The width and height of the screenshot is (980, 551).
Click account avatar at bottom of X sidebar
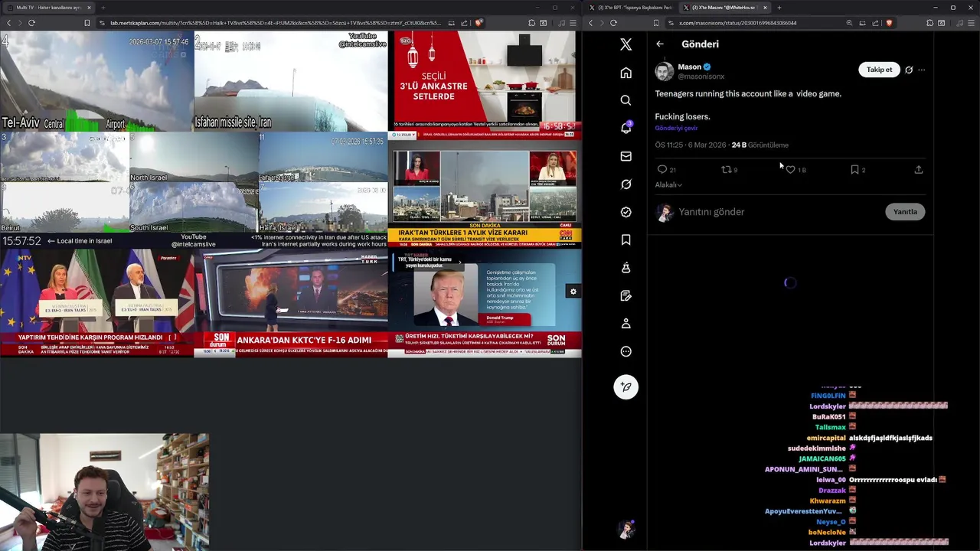coord(626,530)
